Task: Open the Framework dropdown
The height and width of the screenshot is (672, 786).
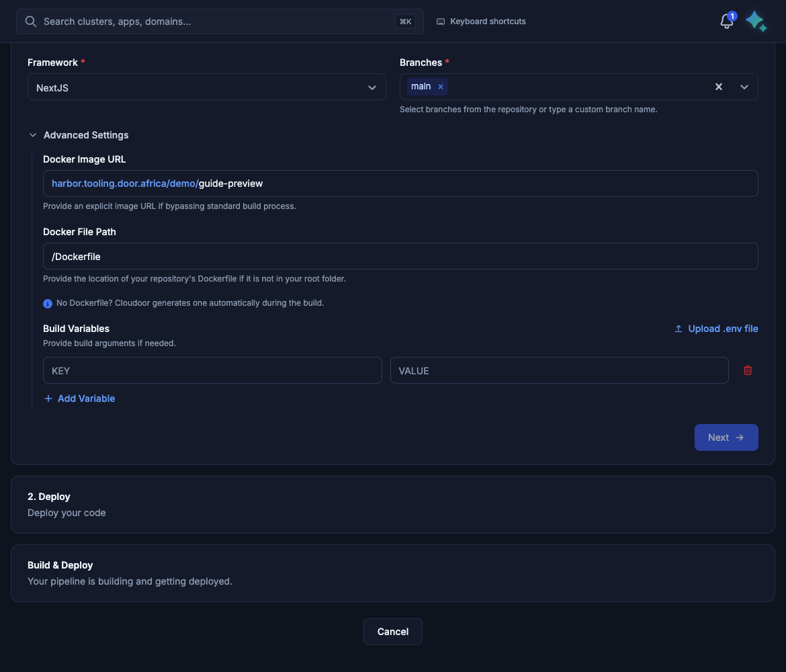Action: click(x=206, y=87)
